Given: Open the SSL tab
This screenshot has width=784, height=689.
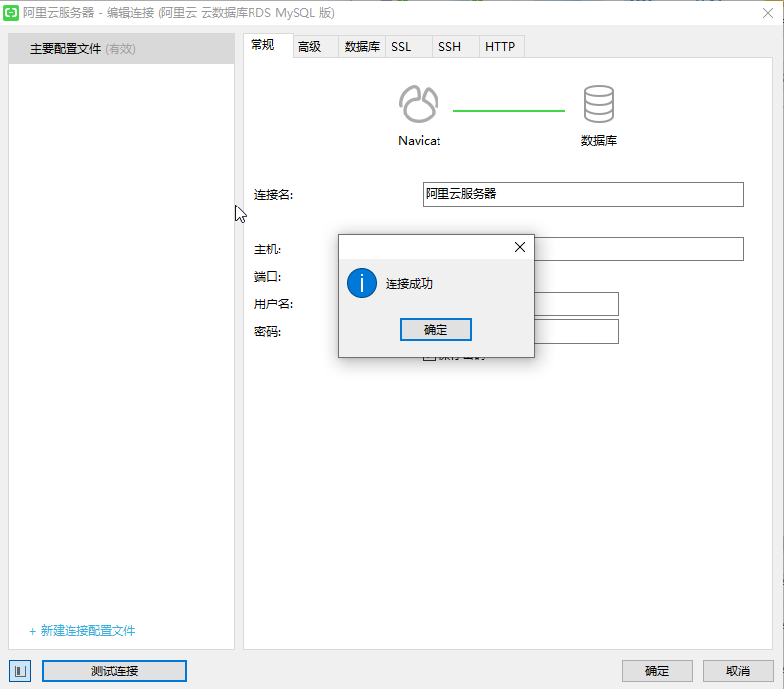Looking at the screenshot, I should pyautogui.click(x=408, y=47).
